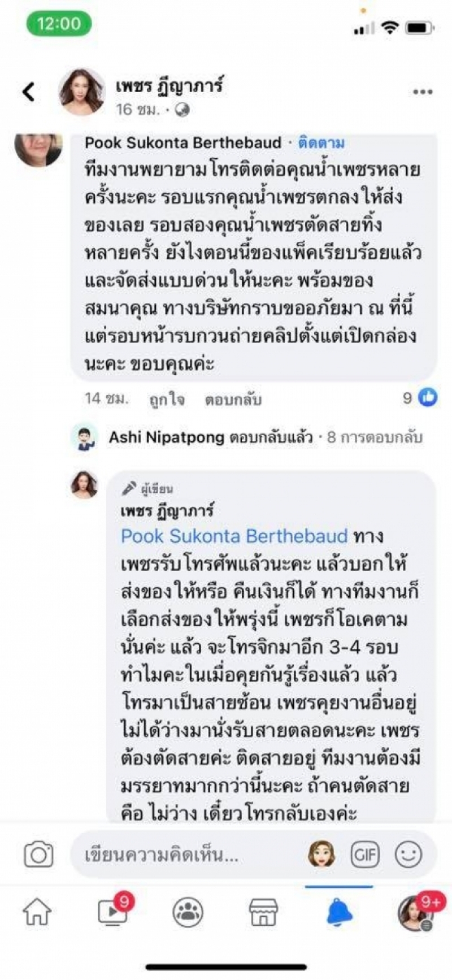
Task: Tap the back arrow at top left
Action: (x=29, y=92)
